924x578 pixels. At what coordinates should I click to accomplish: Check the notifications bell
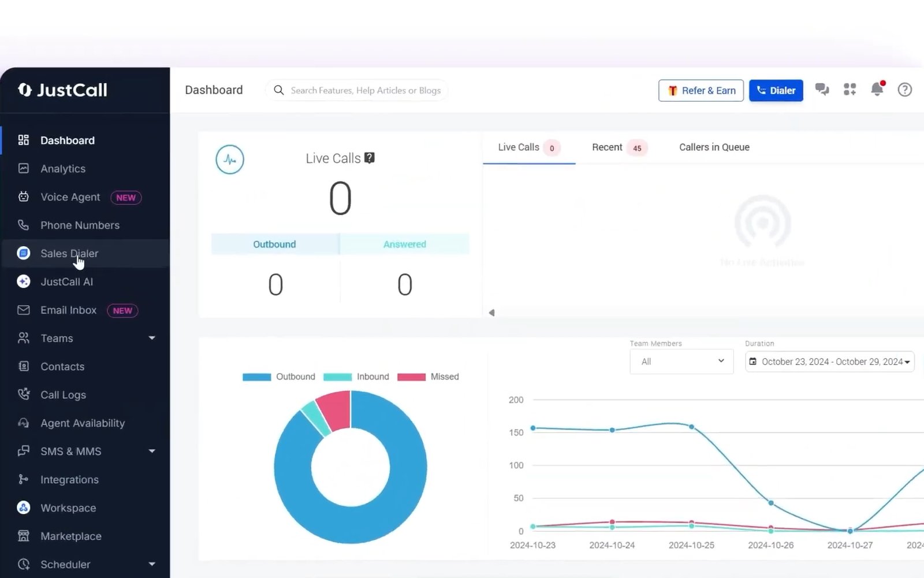[877, 89]
